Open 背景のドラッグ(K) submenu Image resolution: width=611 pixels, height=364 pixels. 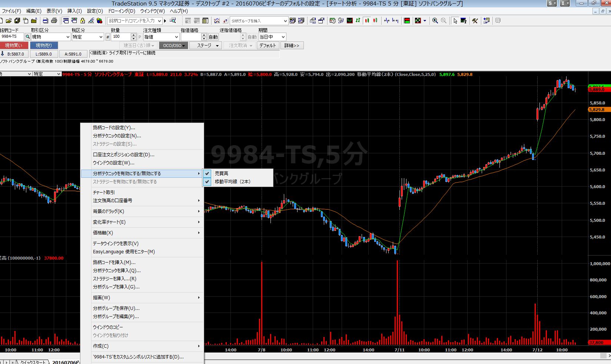[142, 211]
